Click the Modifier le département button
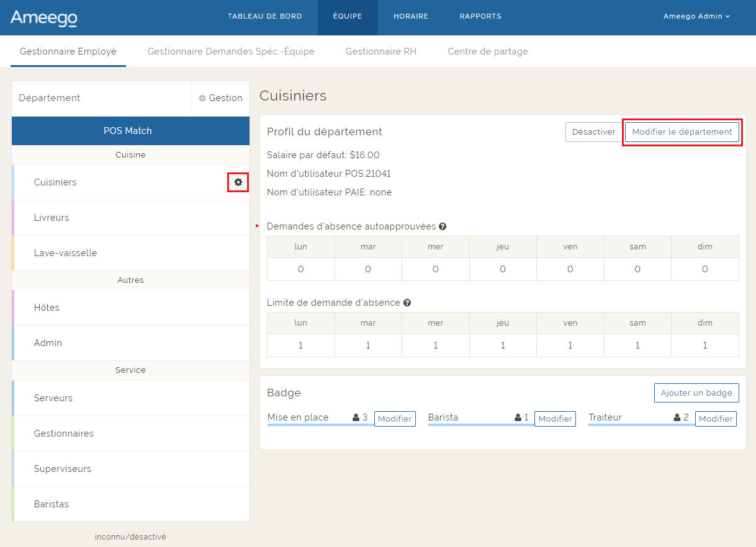Image resolution: width=756 pixels, height=547 pixels. [x=682, y=132]
